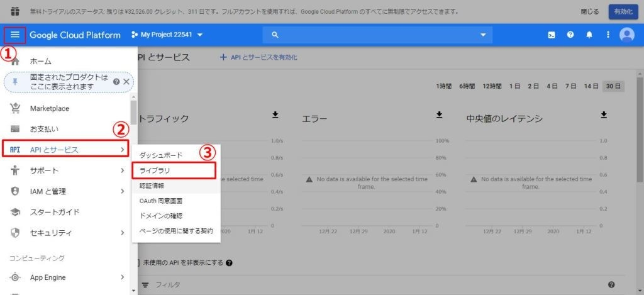Switch time range to 7日

coord(570,86)
